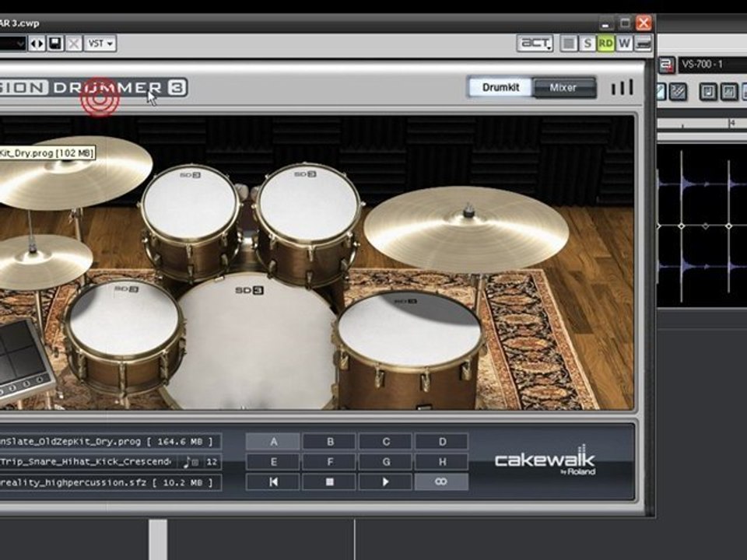Rewind pattern to start

coord(273,482)
